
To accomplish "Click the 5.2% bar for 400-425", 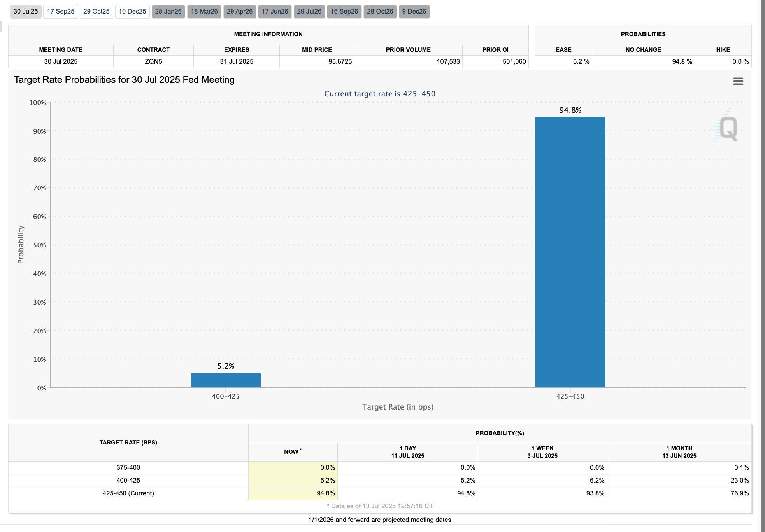I will pyautogui.click(x=226, y=380).
